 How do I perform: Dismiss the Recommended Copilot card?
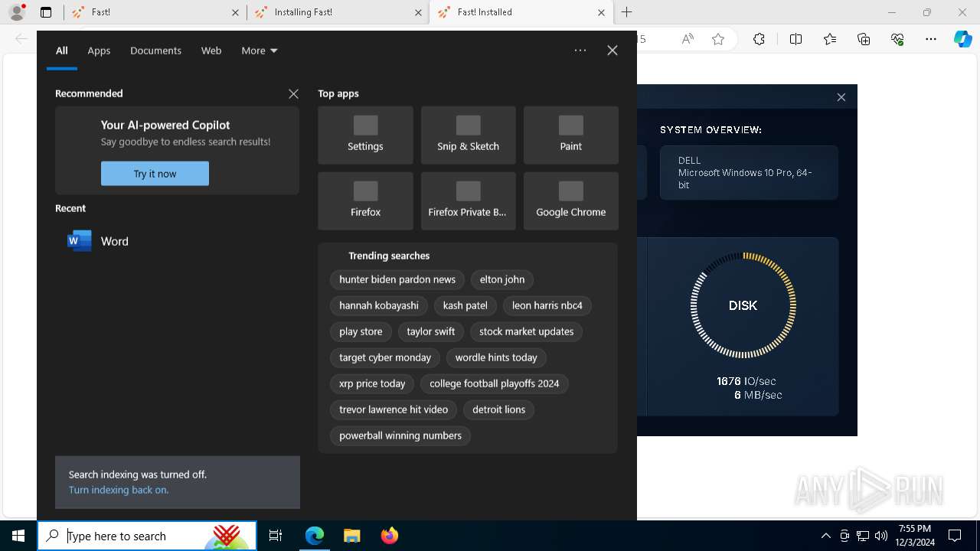pyautogui.click(x=293, y=93)
